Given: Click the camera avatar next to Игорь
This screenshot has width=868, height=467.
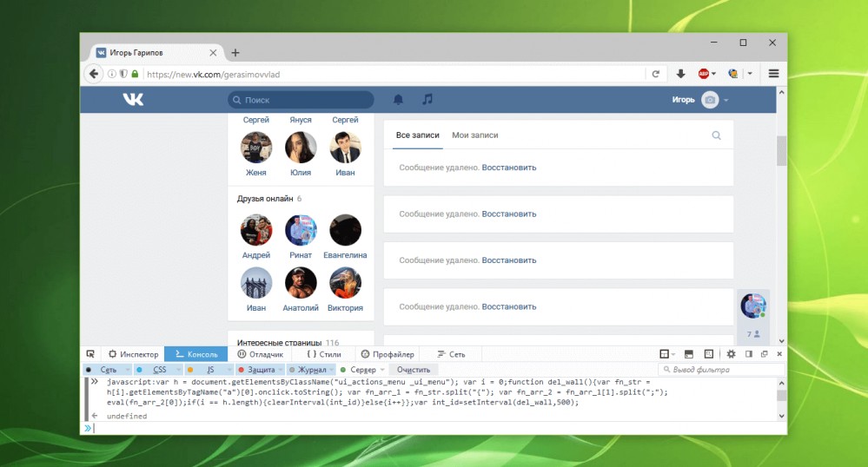Looking at the screenshot, I should [x=710, y=100].
